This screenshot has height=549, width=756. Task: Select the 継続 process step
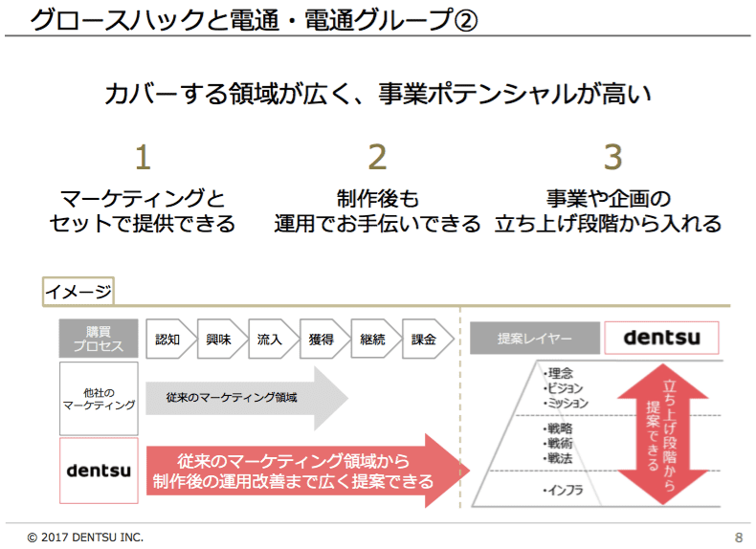(375, 339)
